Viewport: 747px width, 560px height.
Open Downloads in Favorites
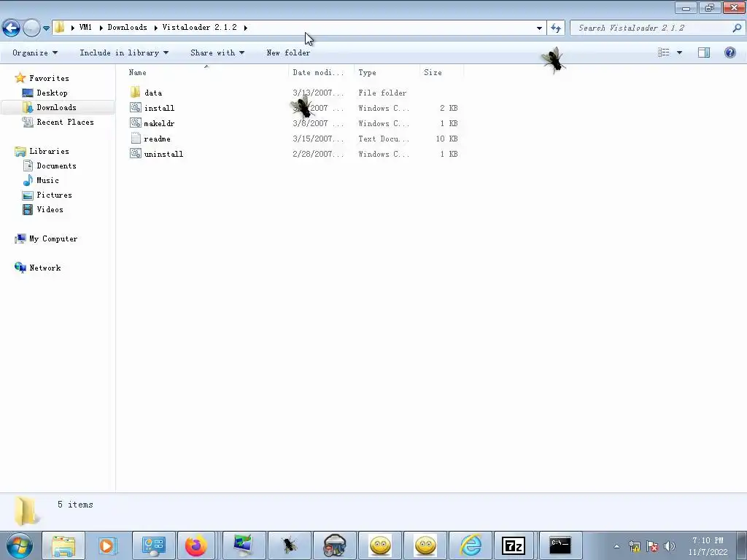[x=56, y=107]
